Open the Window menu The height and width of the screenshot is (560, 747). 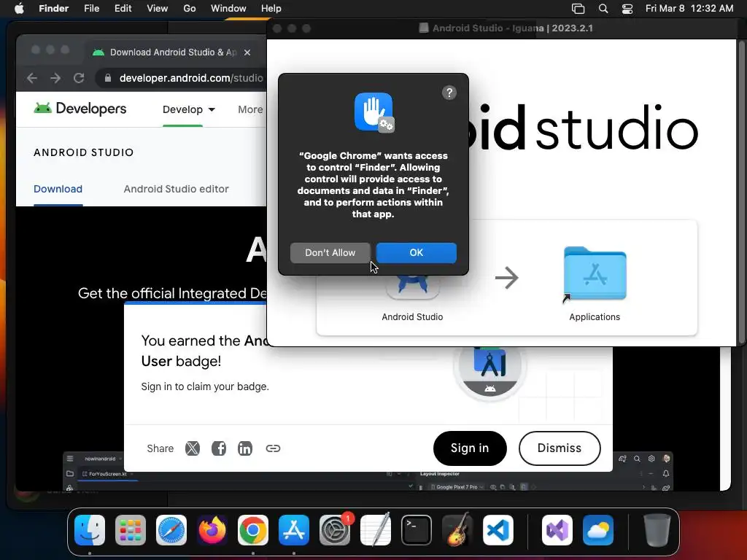point(228,8)
